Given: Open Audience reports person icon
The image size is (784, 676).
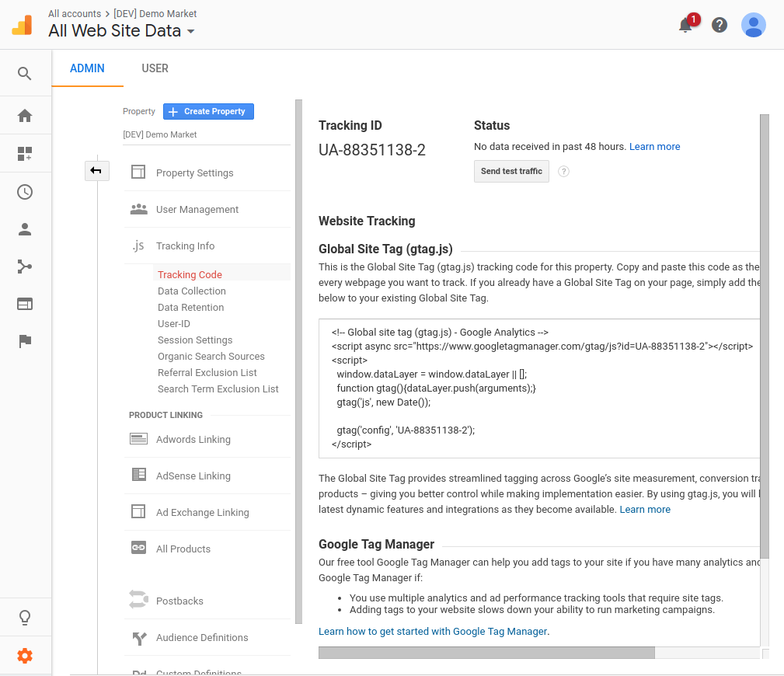Looking at the screenshot, I should pyautogui.click(x=25, y=229).
